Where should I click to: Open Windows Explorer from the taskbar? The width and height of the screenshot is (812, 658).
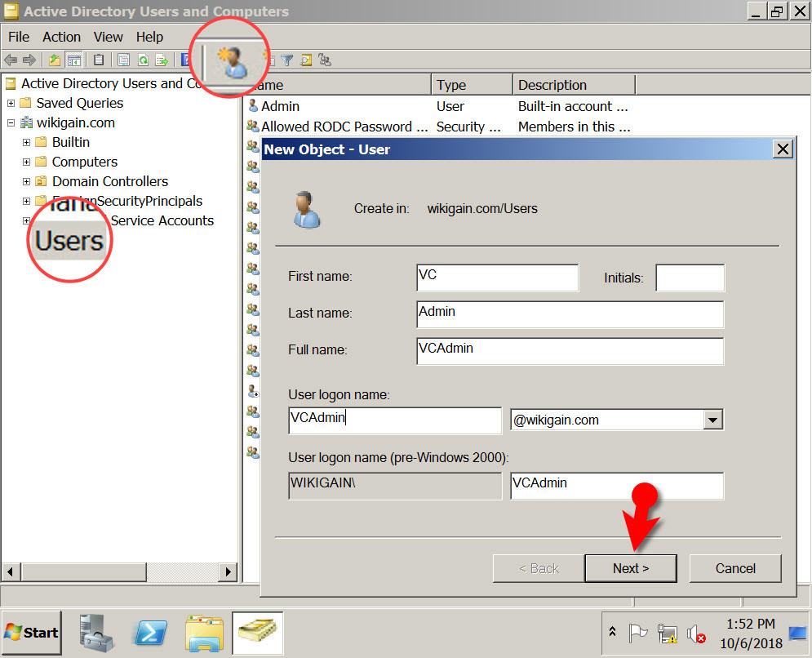click(205, 633)
